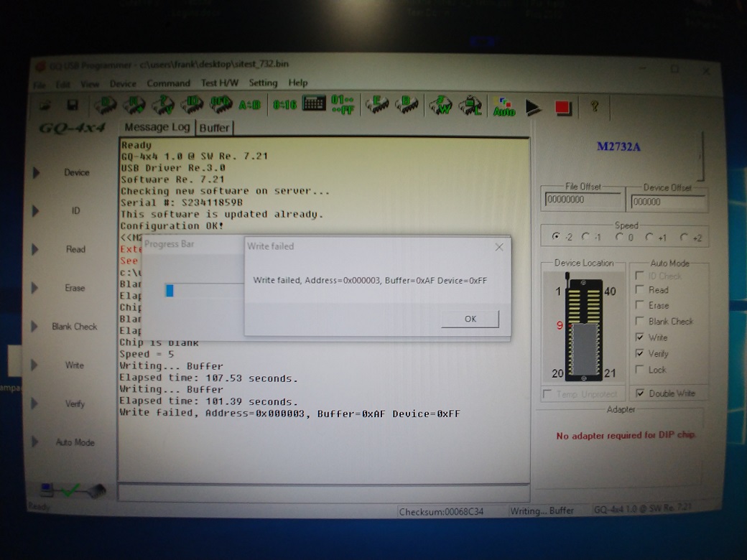Click the yellow question mark help icon
The width and height of the screenshot is (747, 560).
pos(594,106)
